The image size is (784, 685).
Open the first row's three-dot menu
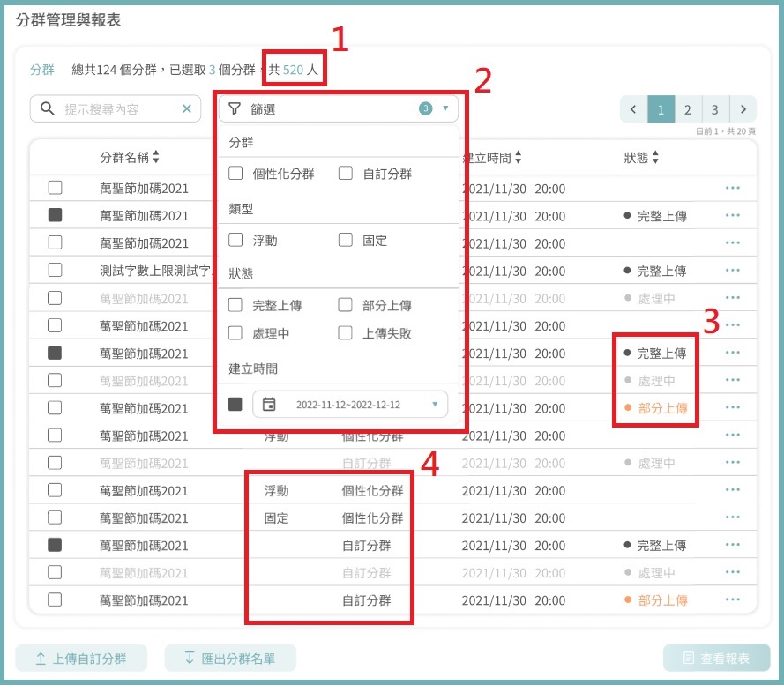click(732, 188)
